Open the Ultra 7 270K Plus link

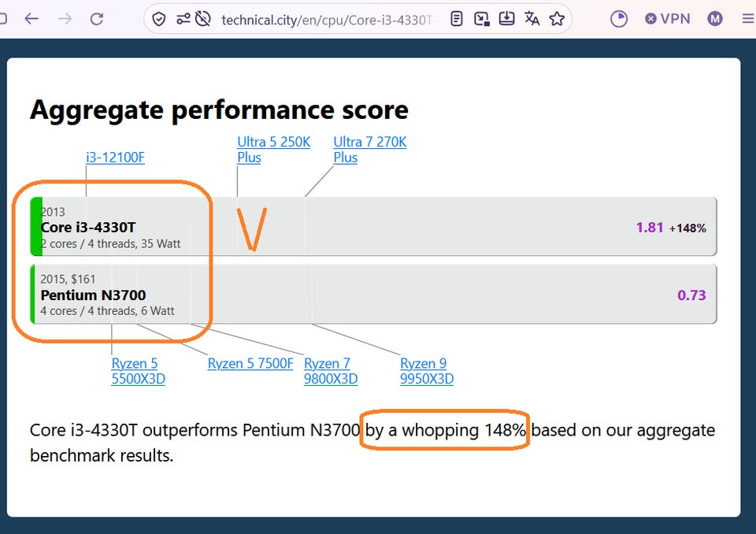point(370,150)
